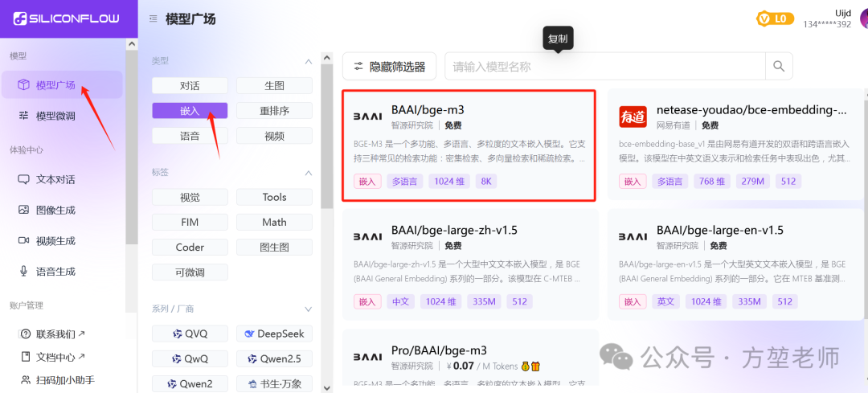The width and height of the screenshot is (868, 393).
Task: Open the BAAI/bge-large-zh-v1.5 model title
Action: click(454, 230)
